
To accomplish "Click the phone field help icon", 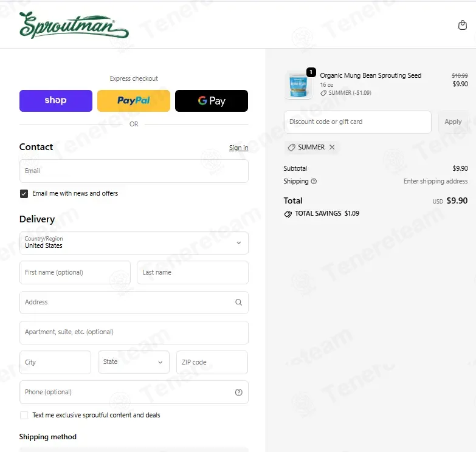I will [238, 392].
